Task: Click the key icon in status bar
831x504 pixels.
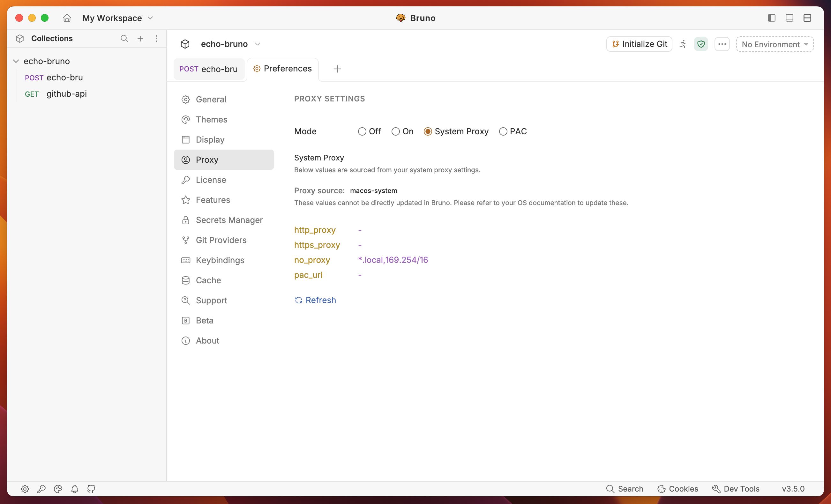Action: tap(41, 489)
